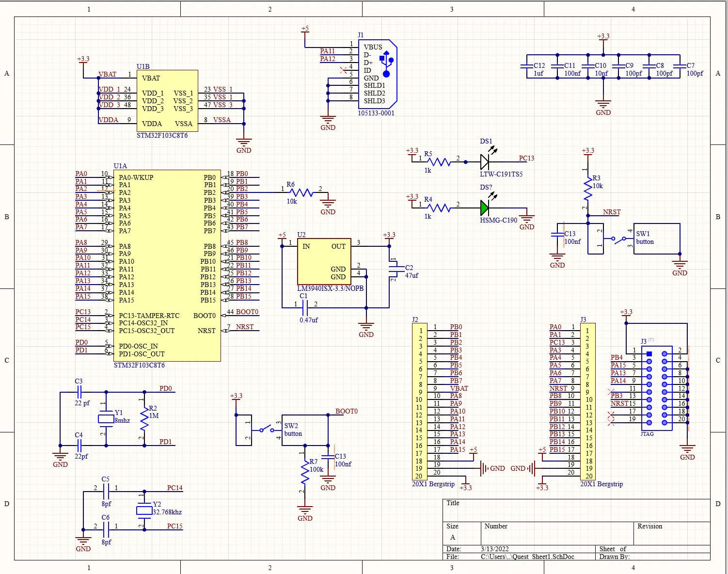Select the LTW-C191TS5 LED symbol DS1
The image size is (728, 574).
pyautogui.click(x=486, y=161)
